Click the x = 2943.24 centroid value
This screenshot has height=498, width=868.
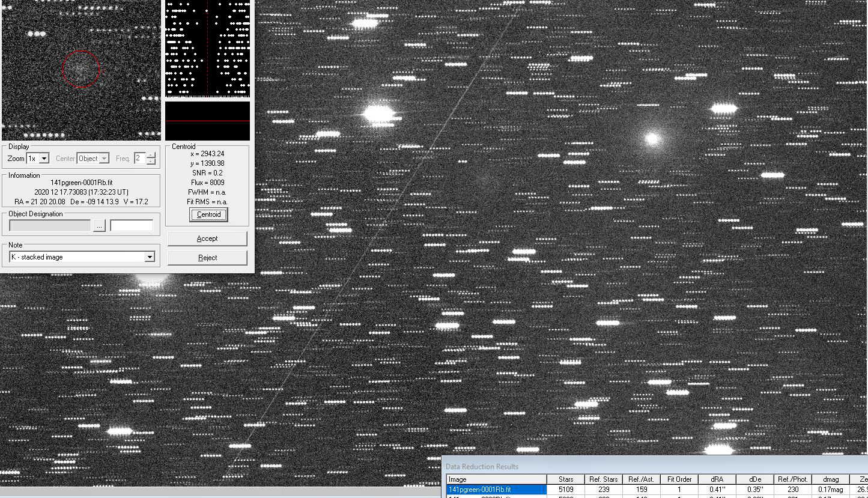coord(207,154)
